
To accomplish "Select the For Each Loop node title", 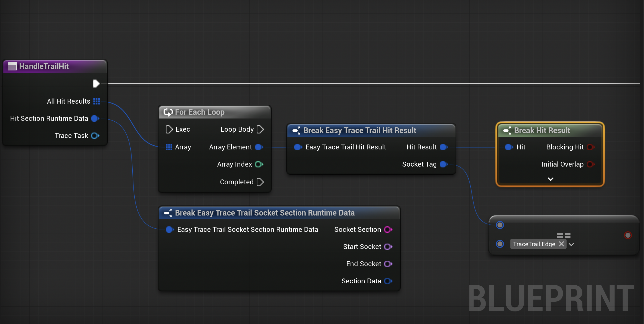I will (200, 112).
